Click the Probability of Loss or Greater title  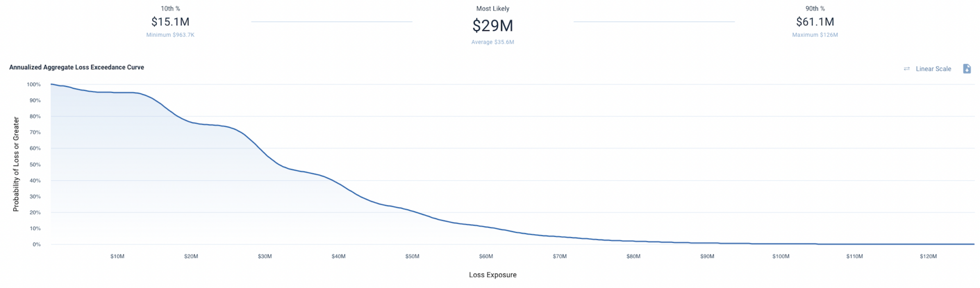tap(16, 164)
